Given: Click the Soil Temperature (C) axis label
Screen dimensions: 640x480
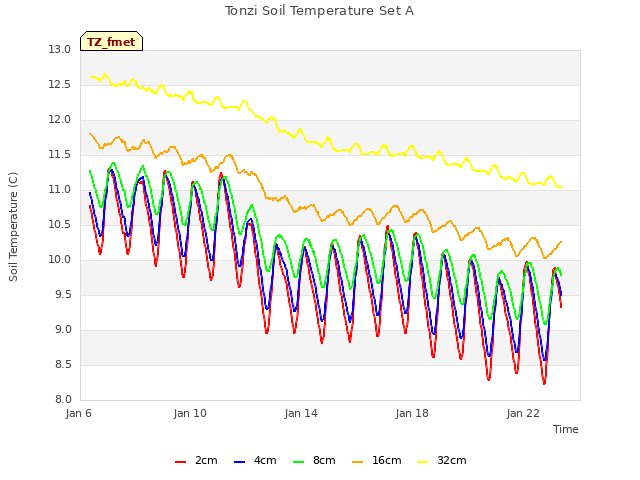Looking at the screenshot, I should coord(13,227).
